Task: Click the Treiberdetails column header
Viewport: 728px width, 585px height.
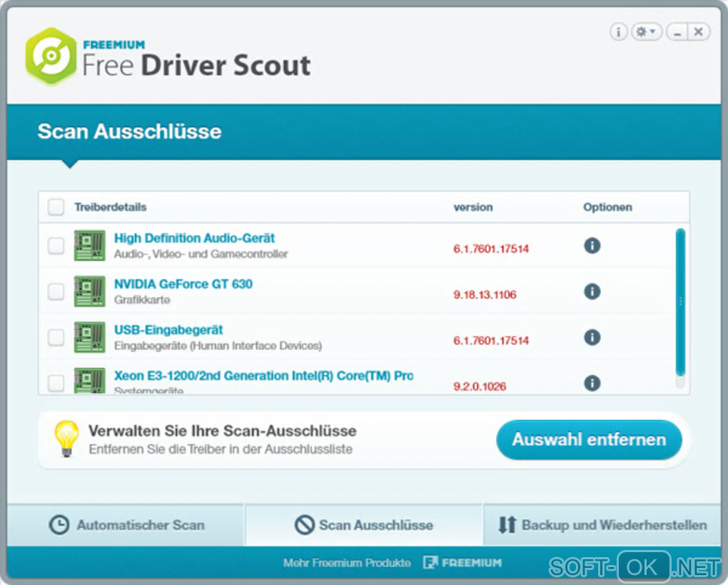Action: (x=111, y=207)
